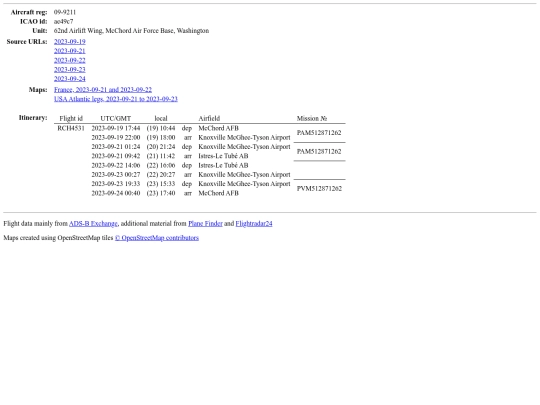Click mission number PVM512871262
Viewport: 540px width, 405px height.
point(319,188)
